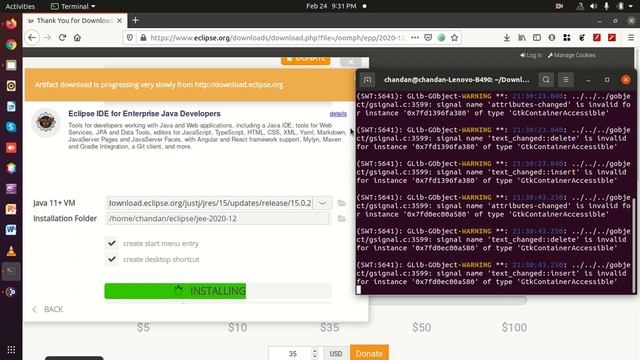Click Log In on Eclipse site
Viewport: 640px width, 360px height.
[x=531, y=55]
